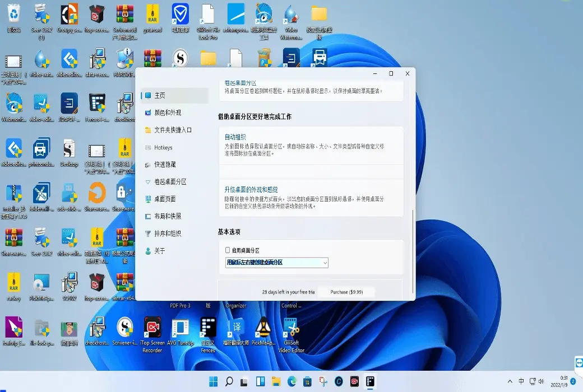Click the 中 input method indicator
This screenshot has height=392, width=583.
tap(521, 381)
